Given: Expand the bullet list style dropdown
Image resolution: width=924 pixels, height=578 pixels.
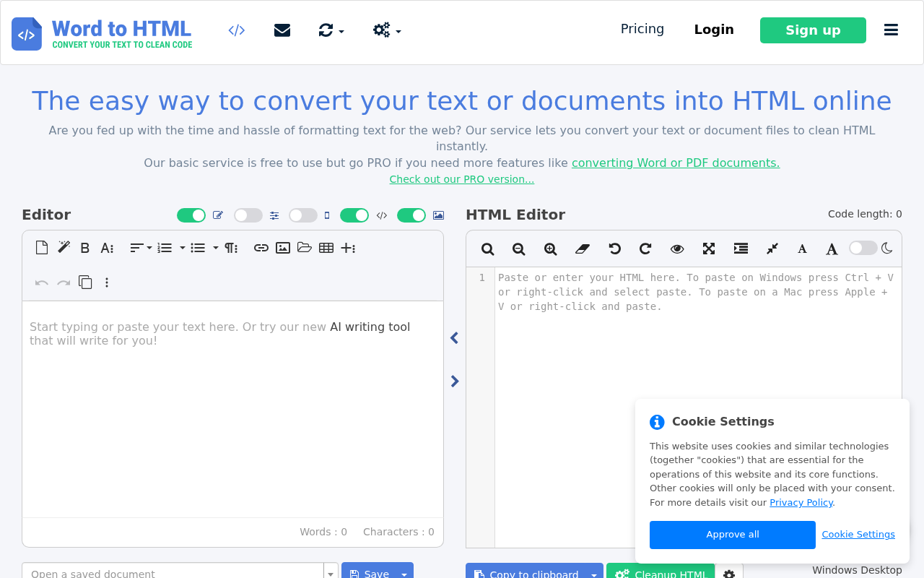Looking at the screenshot, I should click(216, 248).
